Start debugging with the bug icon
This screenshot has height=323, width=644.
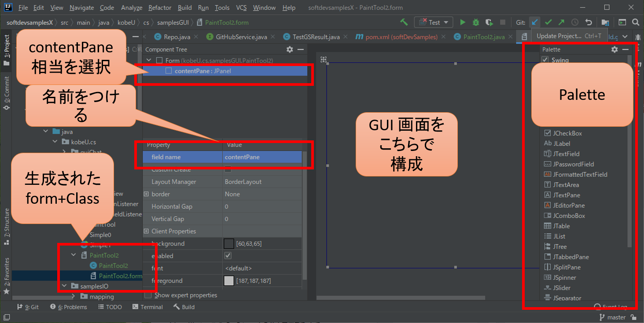[476, 22]
